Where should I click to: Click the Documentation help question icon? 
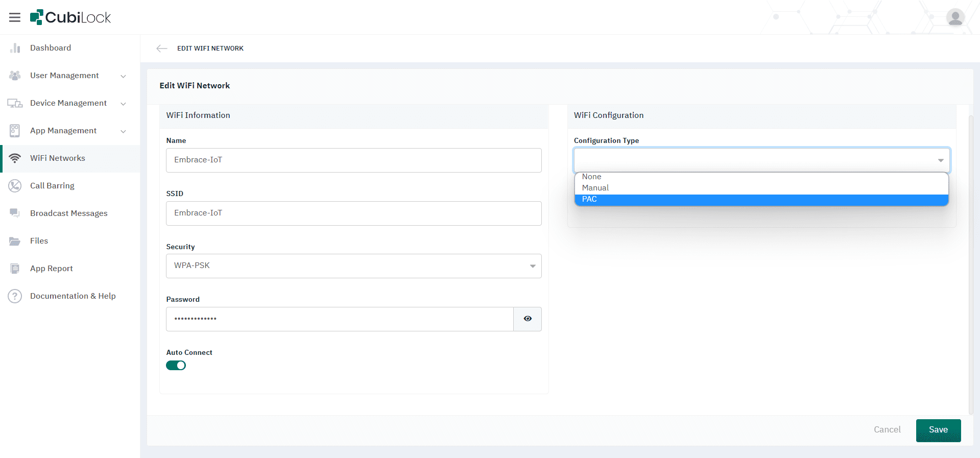point(15,296)
